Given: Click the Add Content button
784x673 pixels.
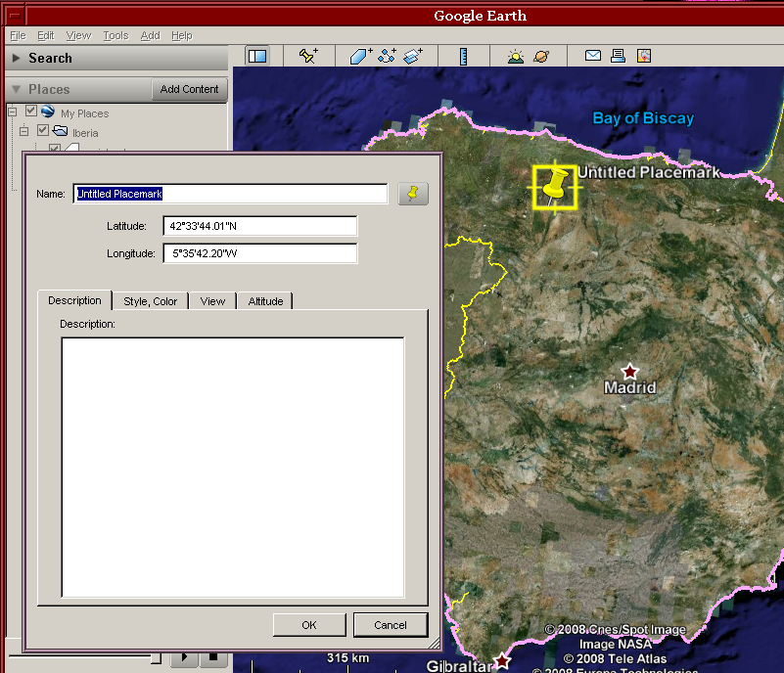Looking at the screenshot, I should click(189, 89).
